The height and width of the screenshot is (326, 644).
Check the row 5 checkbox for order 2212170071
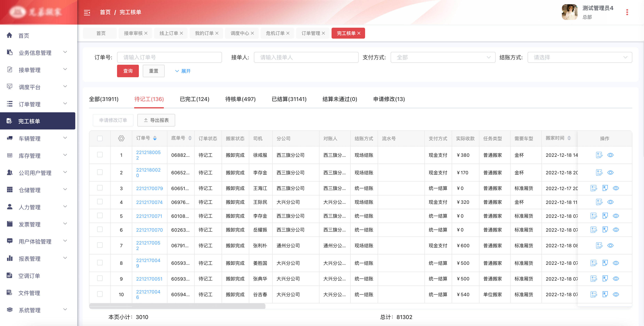(x=100, y=215)
